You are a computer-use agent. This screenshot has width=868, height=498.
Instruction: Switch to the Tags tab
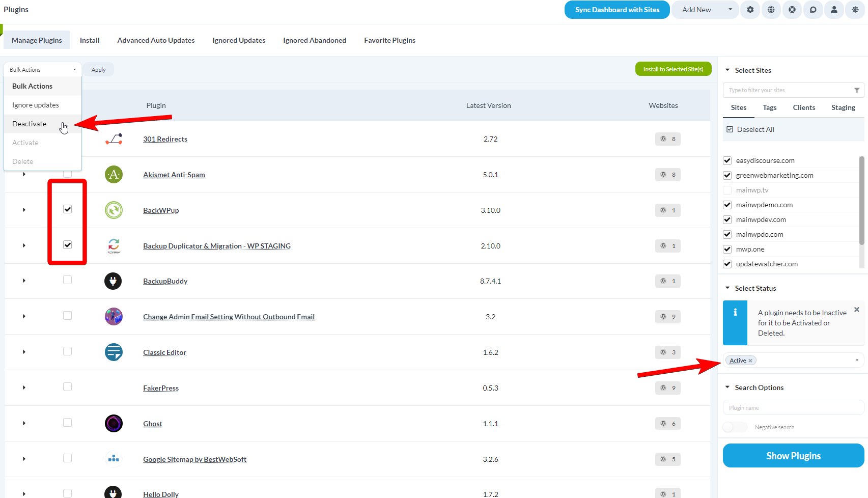click(769, 107)
